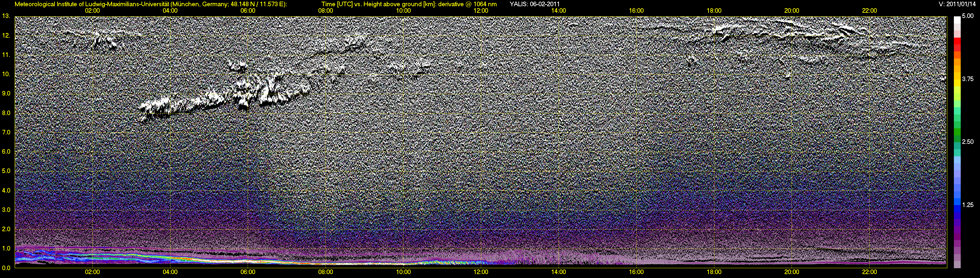Select the 02:00 tick label on the bottom axis
This screenshot has width=980, height=278.
(x=92, y=272)
